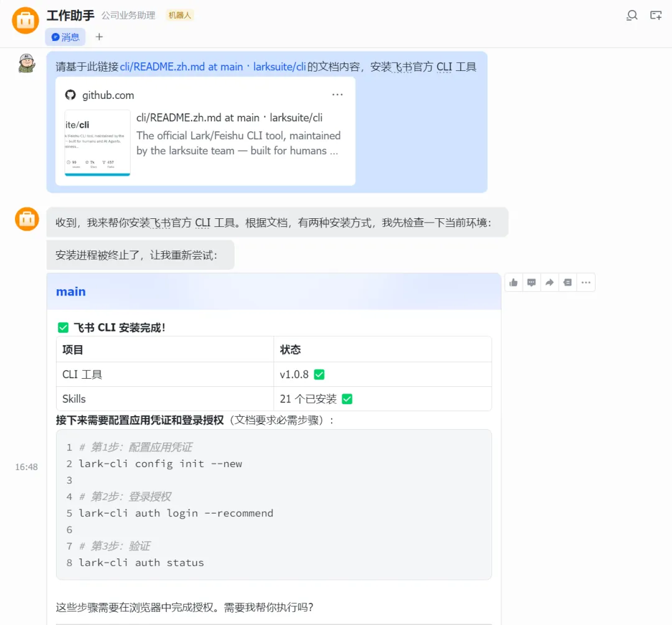Click the v1.0.8 status cell
The image size is (672, 625).
pyautogui.click(x=382, y=374)
